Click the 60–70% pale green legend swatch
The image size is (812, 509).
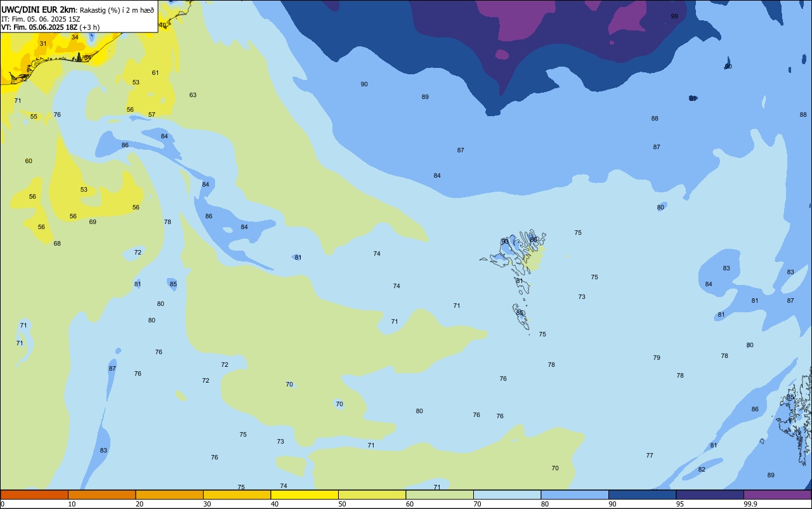point(440,494)
